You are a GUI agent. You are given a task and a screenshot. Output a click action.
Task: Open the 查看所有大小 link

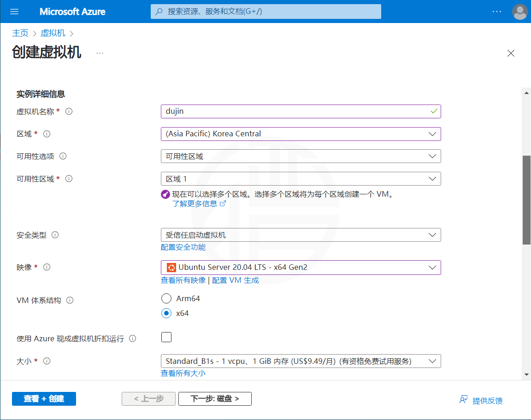[x=183, y=373]
